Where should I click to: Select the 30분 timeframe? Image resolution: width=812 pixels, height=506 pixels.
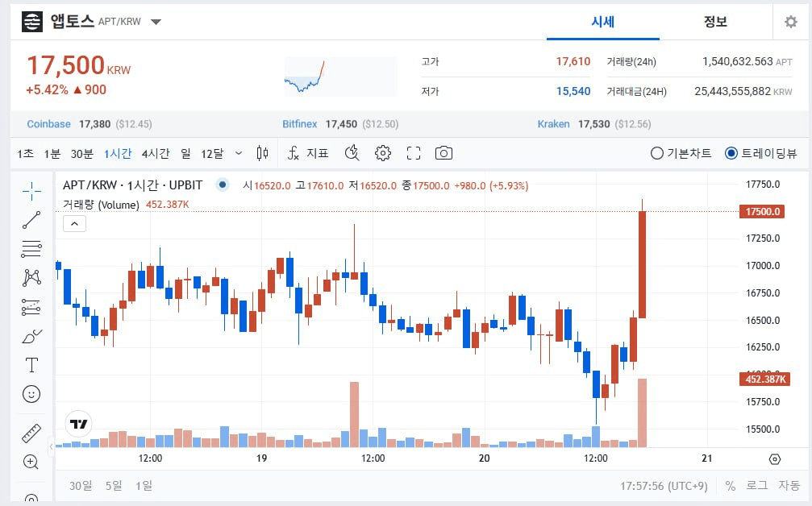point(81,154)
